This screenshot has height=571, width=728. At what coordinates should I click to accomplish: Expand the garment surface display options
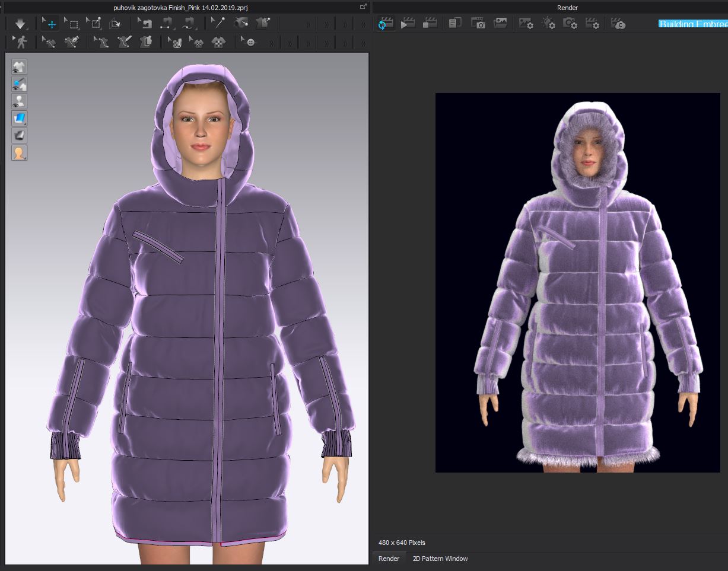20,119
